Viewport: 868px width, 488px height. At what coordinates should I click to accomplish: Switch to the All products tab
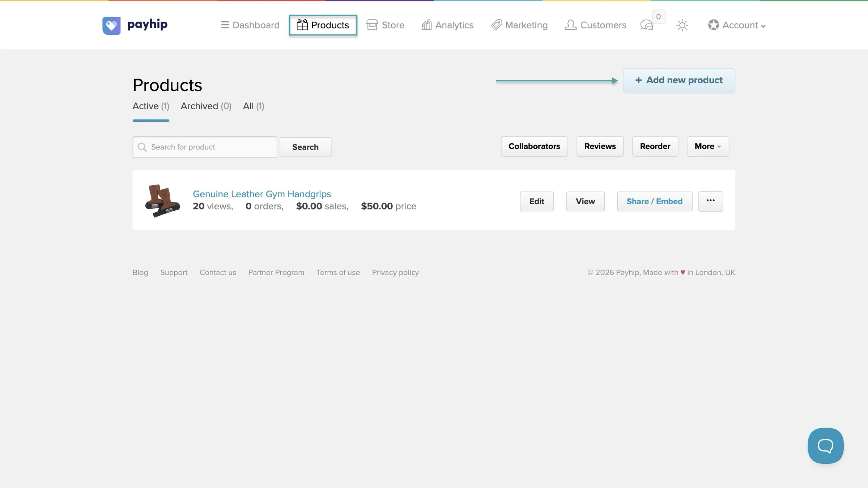254,106
